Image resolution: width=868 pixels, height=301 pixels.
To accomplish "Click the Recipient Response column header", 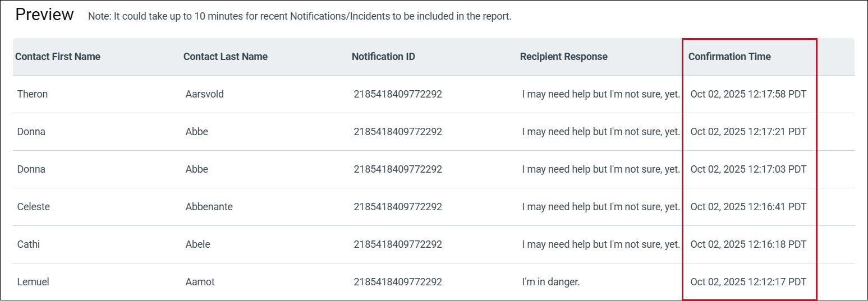I will 563,57.
